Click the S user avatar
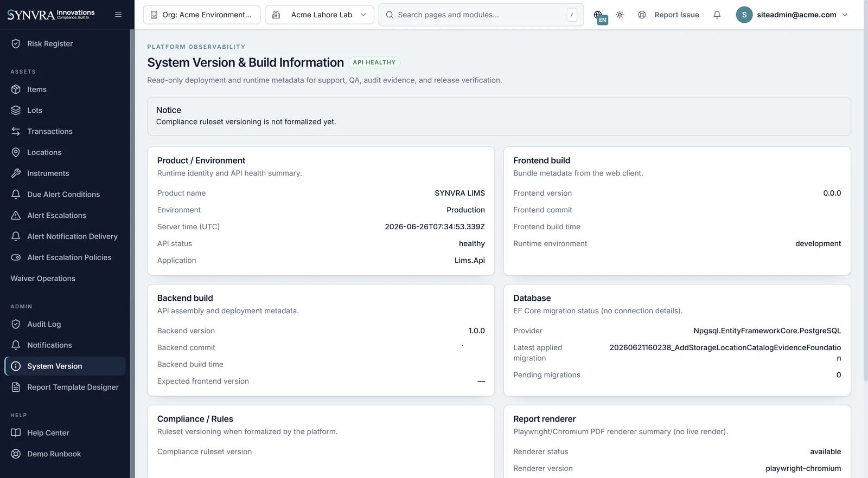Viewport: 868px width, 478px height. (744, 15)
